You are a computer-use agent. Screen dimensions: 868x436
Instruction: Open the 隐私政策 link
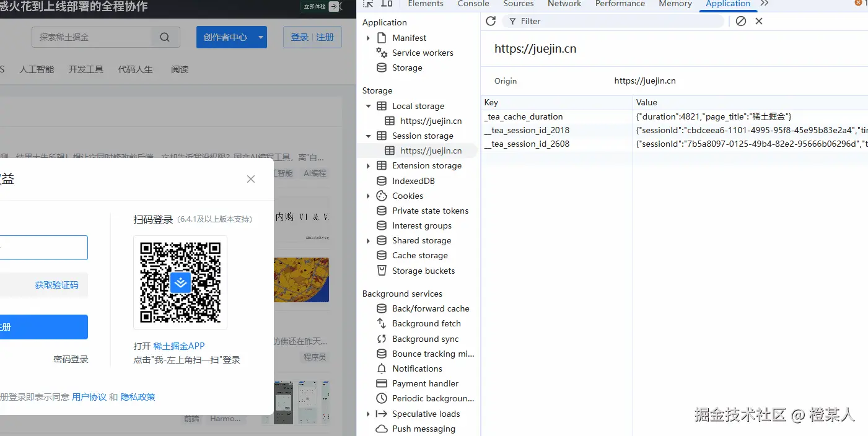138,397
